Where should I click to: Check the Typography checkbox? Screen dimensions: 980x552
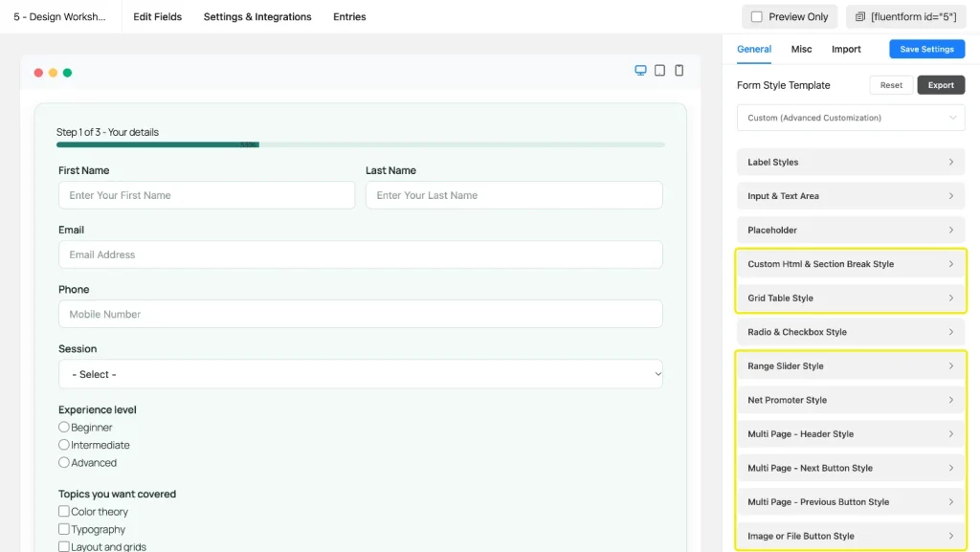point(64,529)
